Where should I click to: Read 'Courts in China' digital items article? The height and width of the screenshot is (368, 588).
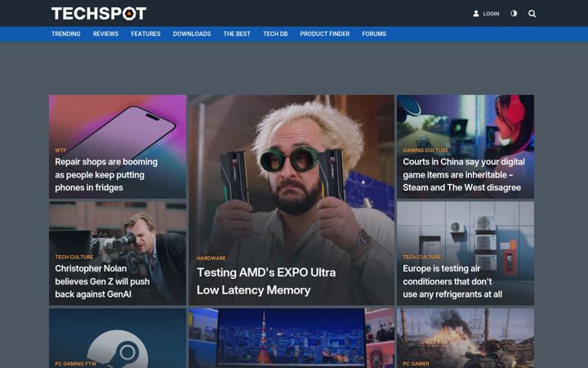click(464, 175)
